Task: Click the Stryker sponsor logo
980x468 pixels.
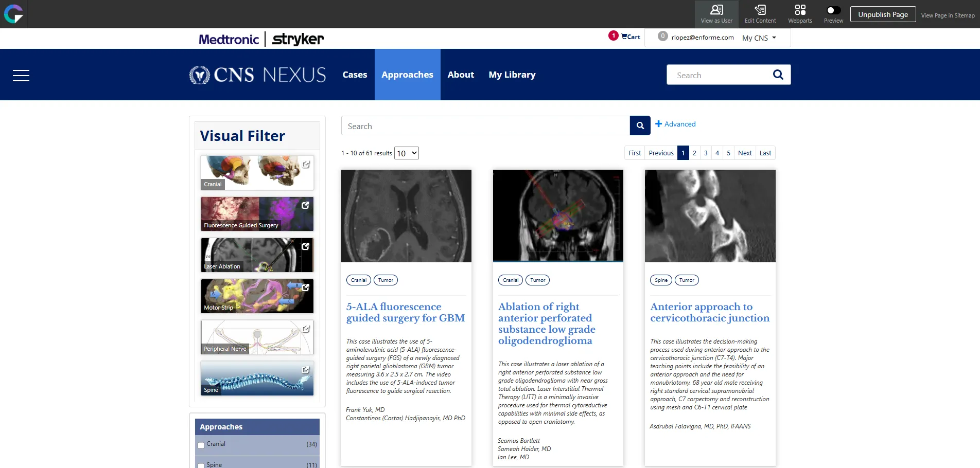Action: (298, 39)
